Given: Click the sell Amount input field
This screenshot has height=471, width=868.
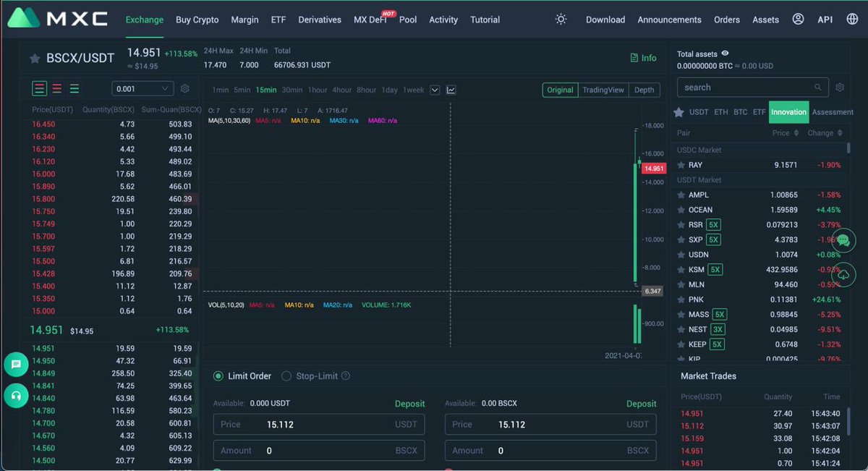Looking at the screenshot, I should tap(550, 450).
